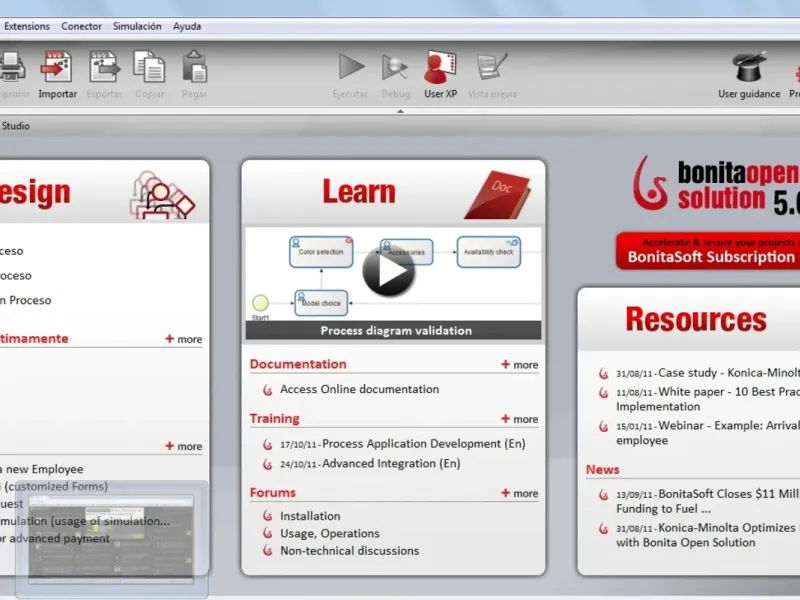Click the translucent window preview thumbnail

click(x=111, y=538)
